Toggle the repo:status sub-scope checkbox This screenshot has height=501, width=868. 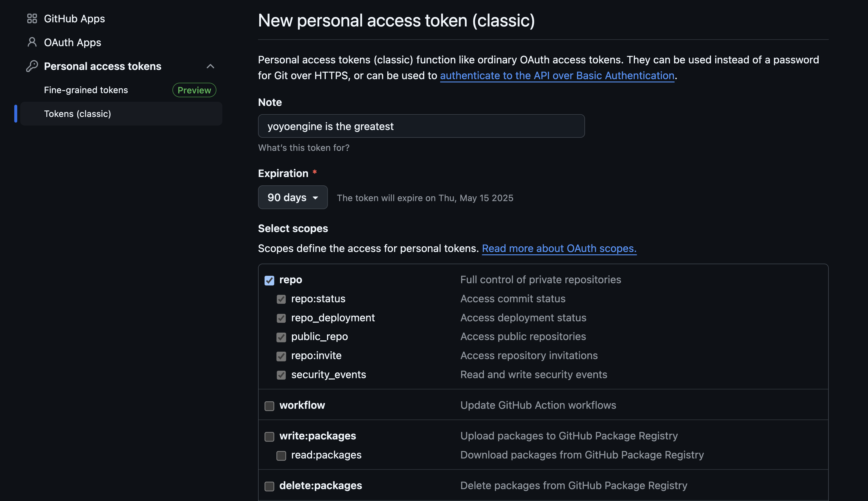pyautogui.click(x=281, y=299)
